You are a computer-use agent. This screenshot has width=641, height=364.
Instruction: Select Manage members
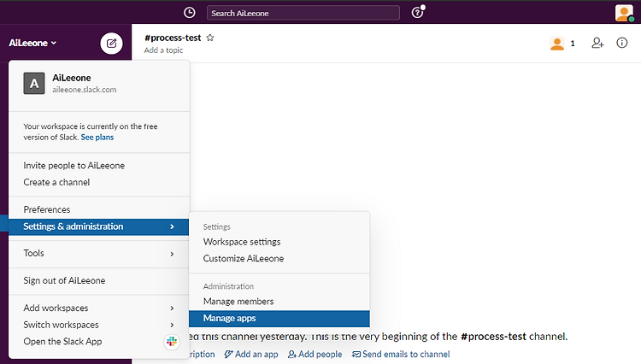[279, 302]
